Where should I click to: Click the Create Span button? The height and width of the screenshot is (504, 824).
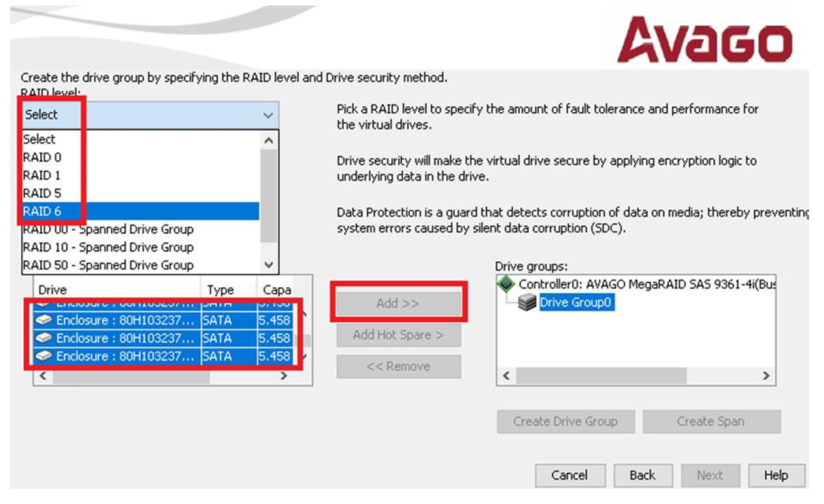click(x=711, y=422)
